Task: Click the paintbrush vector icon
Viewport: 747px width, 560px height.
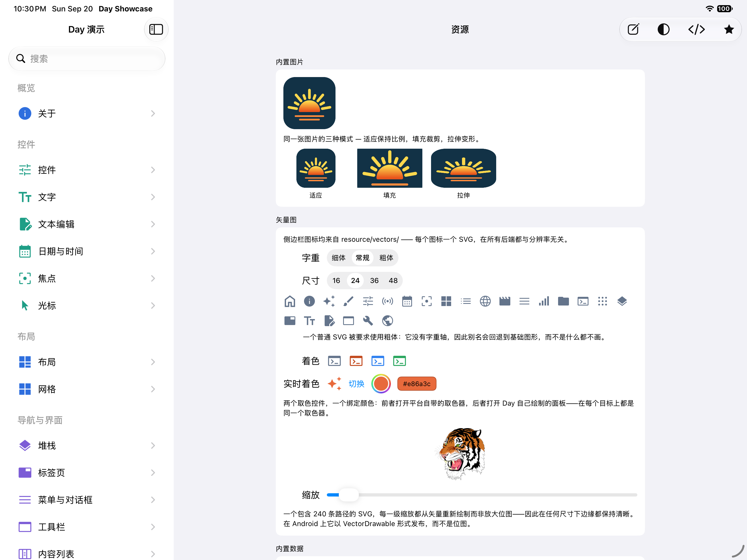Action: [x=349, y=301]
